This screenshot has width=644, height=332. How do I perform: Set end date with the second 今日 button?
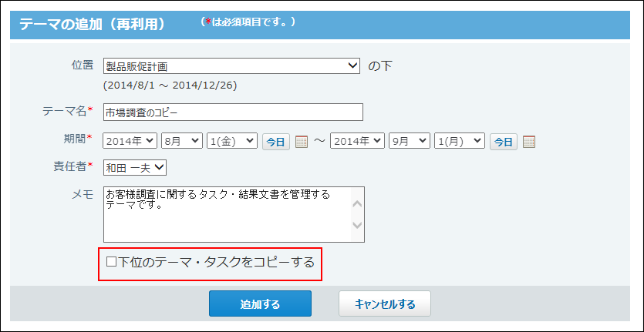pos(503,142)
